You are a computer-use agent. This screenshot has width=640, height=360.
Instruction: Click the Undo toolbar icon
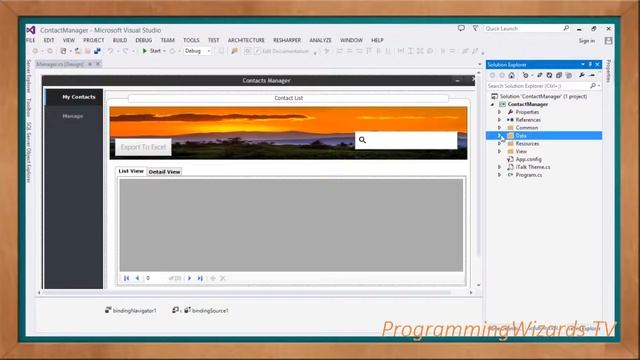(110, 51)
